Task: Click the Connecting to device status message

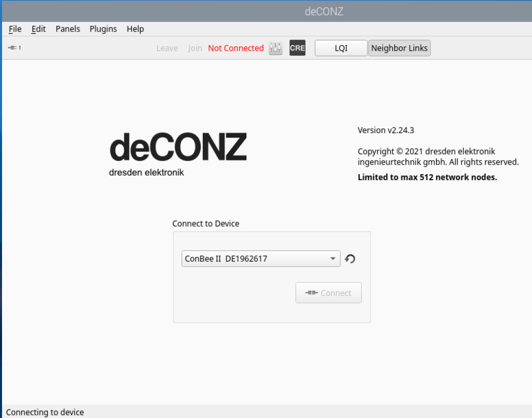Action: coord(45,412)
